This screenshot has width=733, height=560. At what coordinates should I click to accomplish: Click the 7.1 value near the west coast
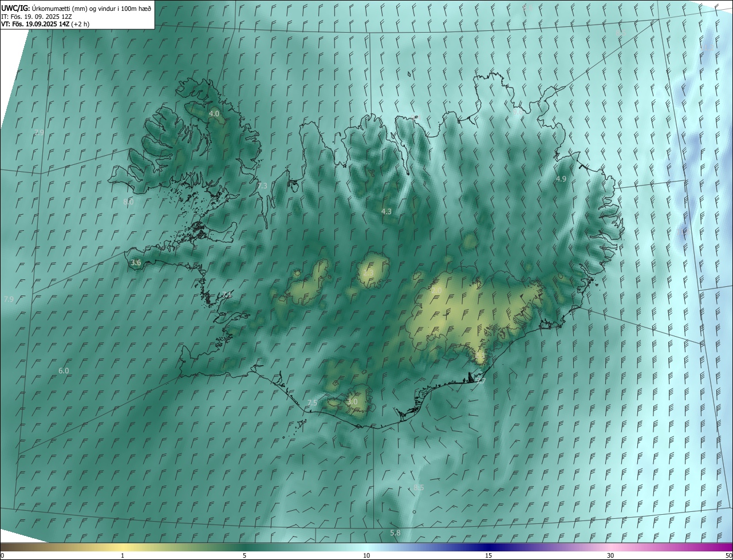228,295
